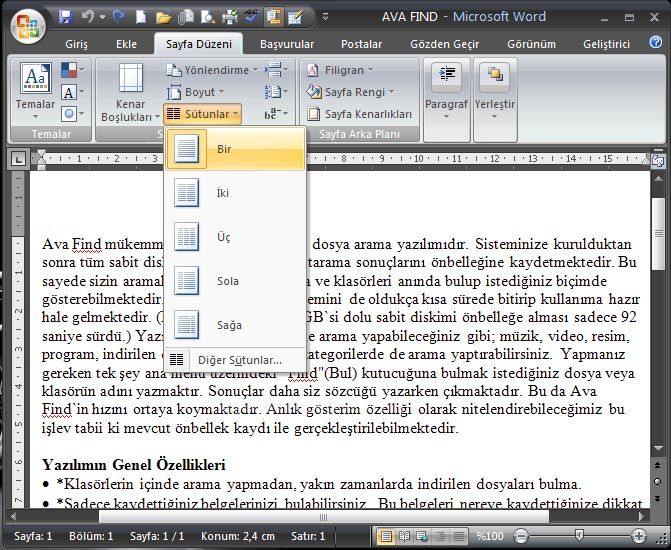The height and width of the screenshot is (550, 671).
Task: Toggle the ruler display button
Action: tap(657, 161)
